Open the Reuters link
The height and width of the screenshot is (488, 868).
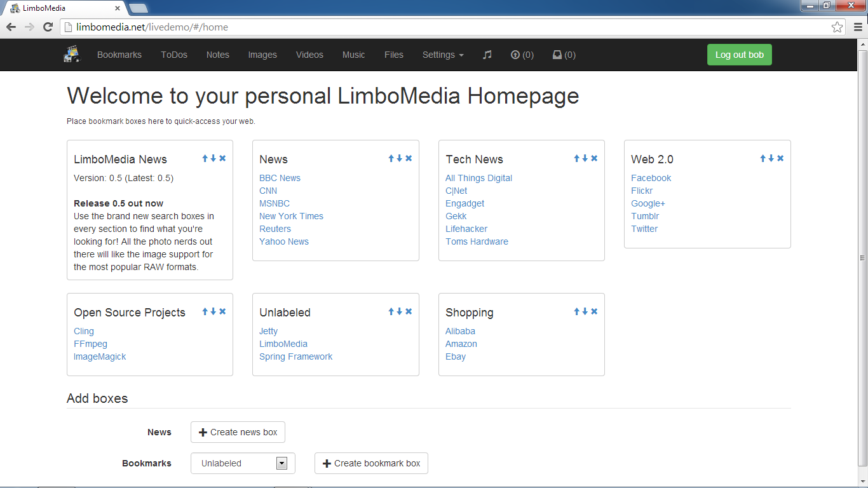point(275,229)
